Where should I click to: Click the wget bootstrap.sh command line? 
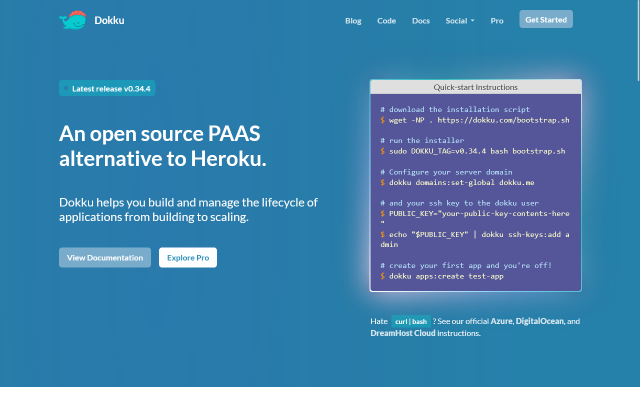point(475,120)
